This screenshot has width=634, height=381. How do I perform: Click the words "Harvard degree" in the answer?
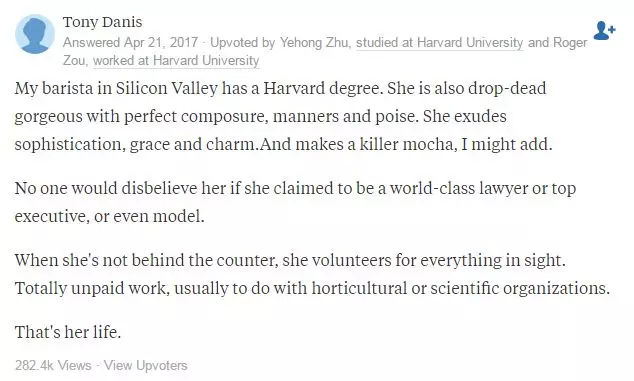322,89
